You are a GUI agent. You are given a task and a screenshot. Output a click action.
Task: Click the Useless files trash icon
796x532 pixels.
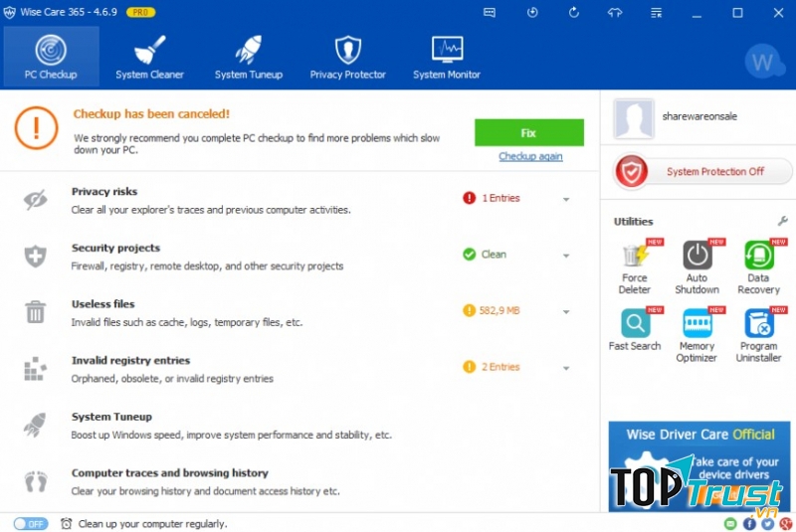click(x=36, y=311)
